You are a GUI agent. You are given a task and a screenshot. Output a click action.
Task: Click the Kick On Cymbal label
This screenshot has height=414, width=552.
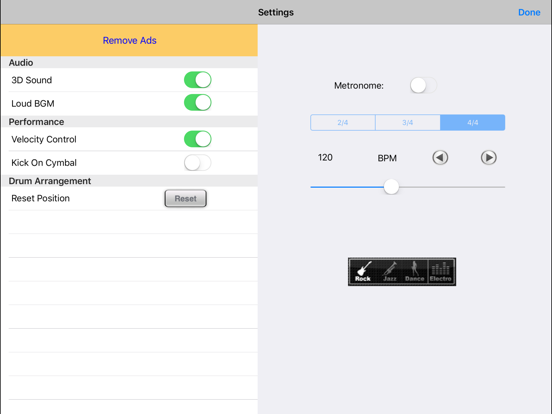[x=44, y=163]
